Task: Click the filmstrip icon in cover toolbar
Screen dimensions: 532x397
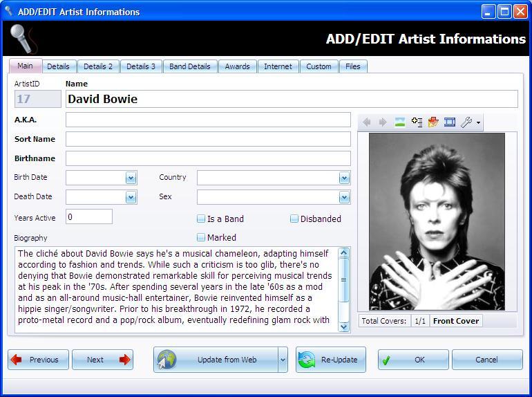Action: 450,122
